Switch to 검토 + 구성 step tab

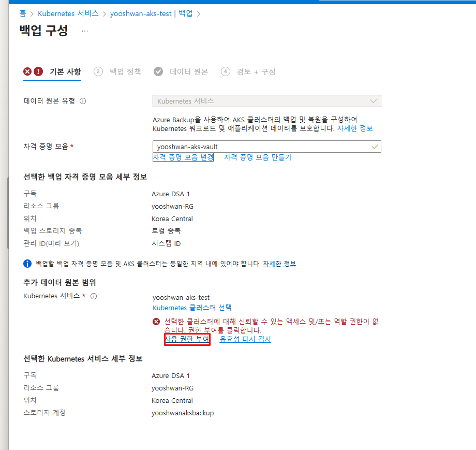pyautogui.click(x=256, y=71)
